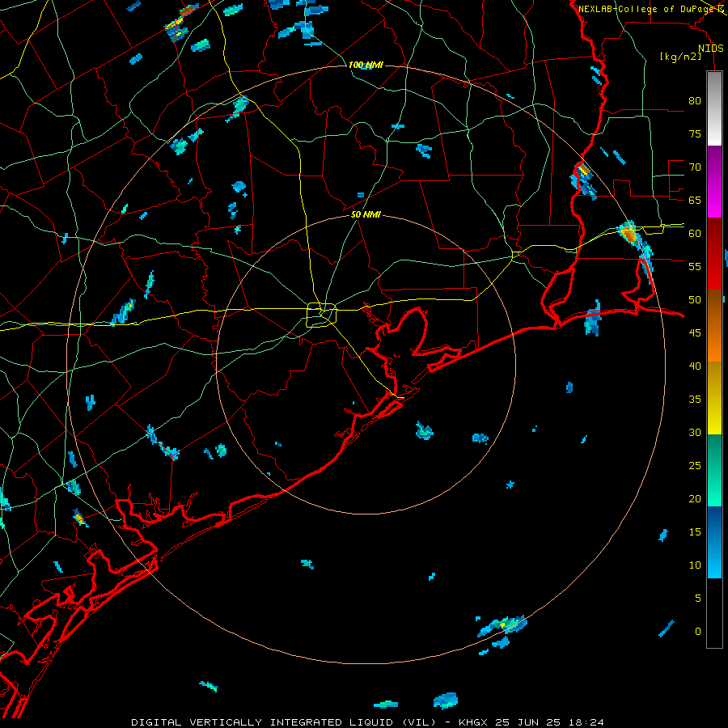
Task: Click the legend tick value 35
Action: 695,400
